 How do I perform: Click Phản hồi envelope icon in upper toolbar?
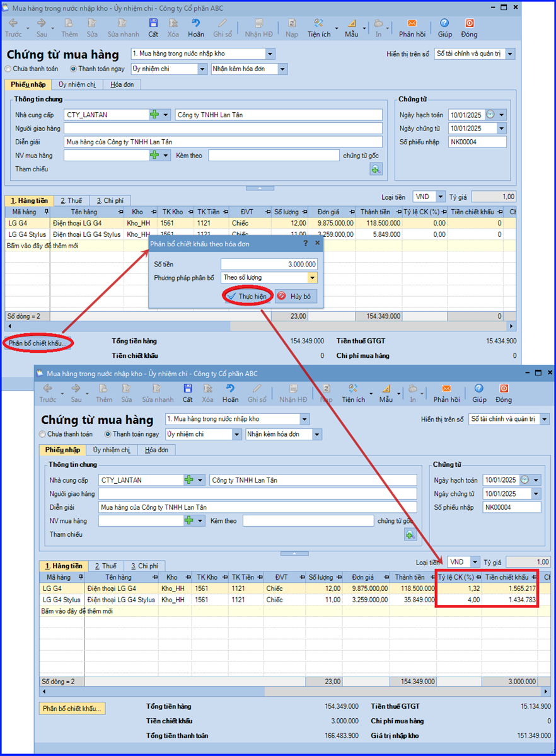click(412, 25)
